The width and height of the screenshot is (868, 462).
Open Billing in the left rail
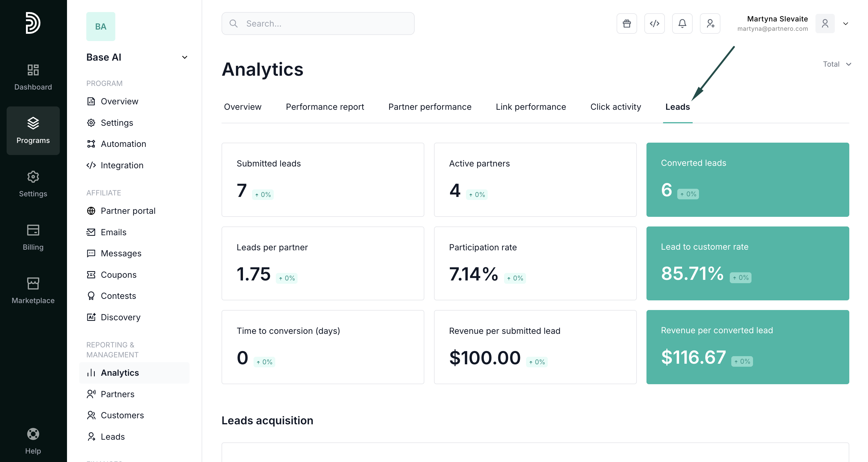[x=33, y=237]
